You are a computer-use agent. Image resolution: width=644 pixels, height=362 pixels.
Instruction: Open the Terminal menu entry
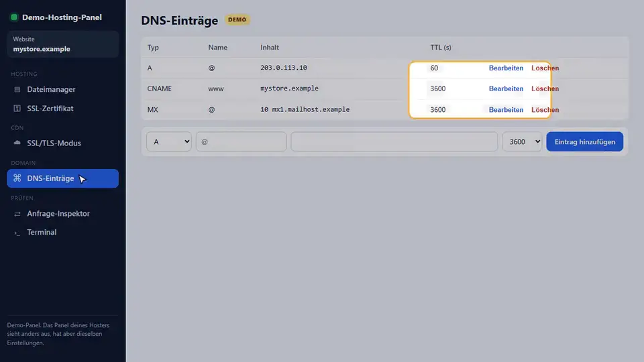tap(63, 232)
